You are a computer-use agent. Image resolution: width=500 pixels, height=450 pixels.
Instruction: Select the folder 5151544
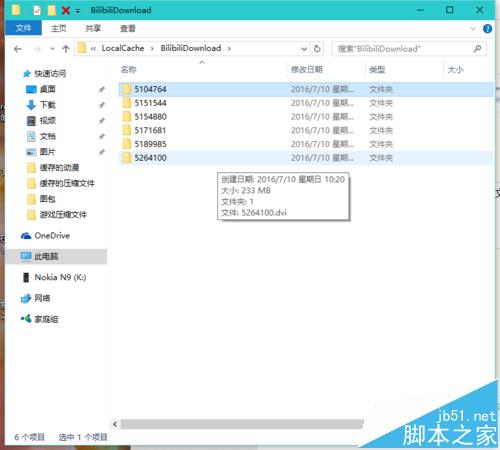click(306, 103)
